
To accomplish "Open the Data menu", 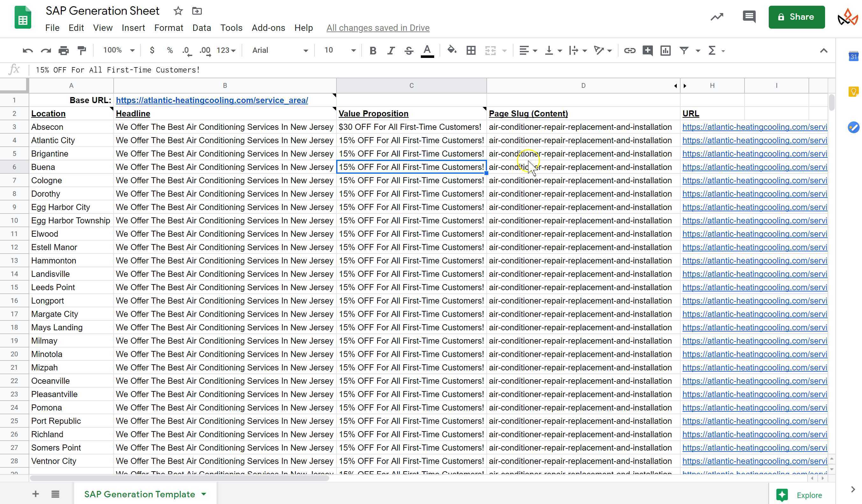I will click(x=201, y=28).
